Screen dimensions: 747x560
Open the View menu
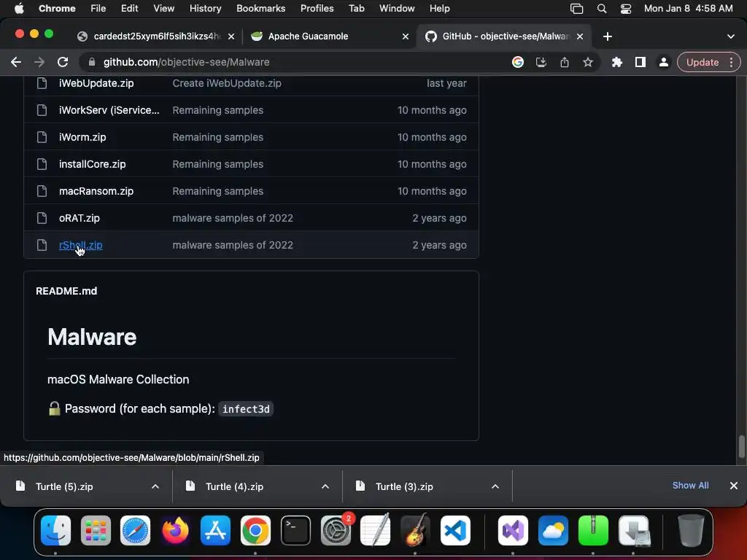[163, 9]
